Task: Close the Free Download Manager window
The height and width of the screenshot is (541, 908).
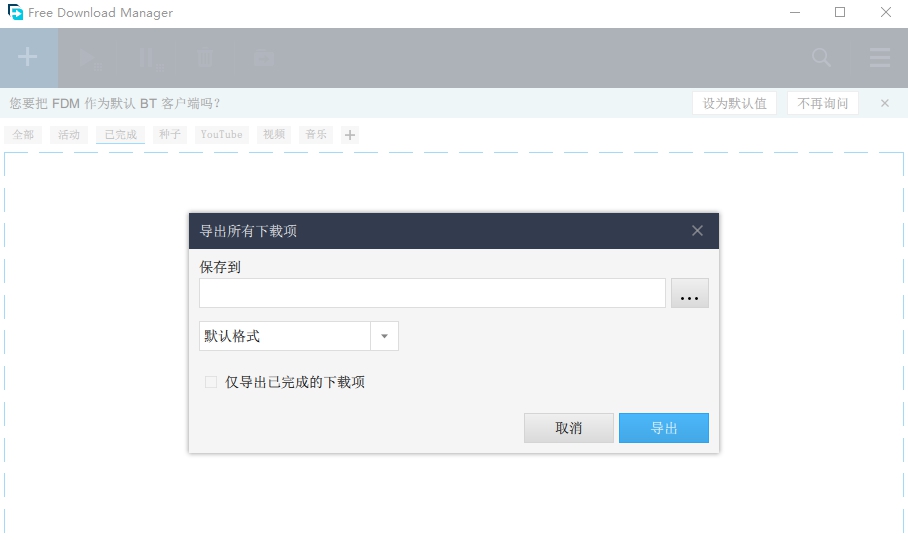Action: pos(885,12)
